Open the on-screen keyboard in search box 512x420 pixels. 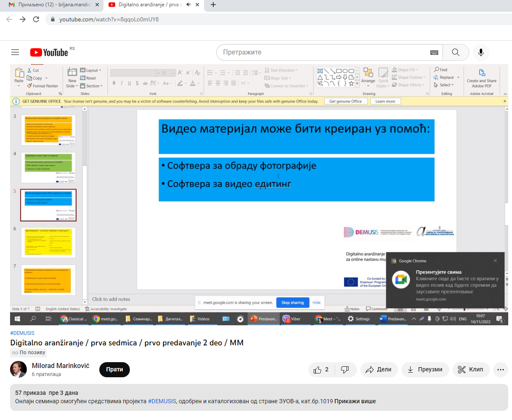434,52
